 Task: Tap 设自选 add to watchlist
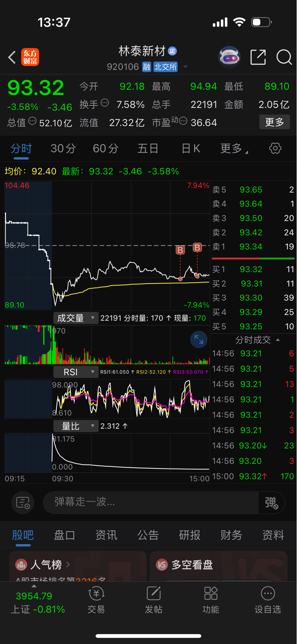[x=268, y=600]
